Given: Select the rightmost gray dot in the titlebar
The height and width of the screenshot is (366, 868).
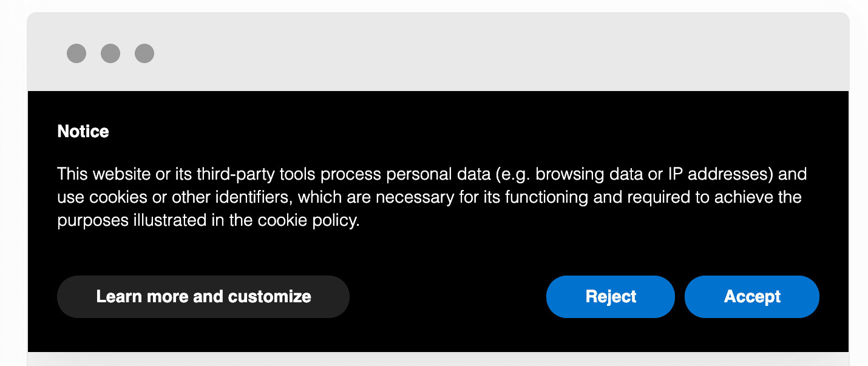Looking at the screenshot, I should pos(144,53).
